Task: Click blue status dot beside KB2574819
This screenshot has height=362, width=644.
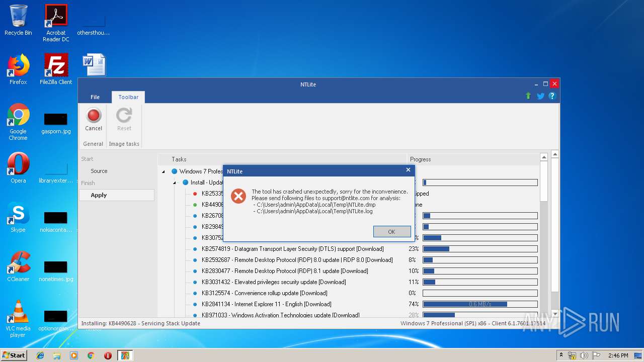Action: (195, 249)
